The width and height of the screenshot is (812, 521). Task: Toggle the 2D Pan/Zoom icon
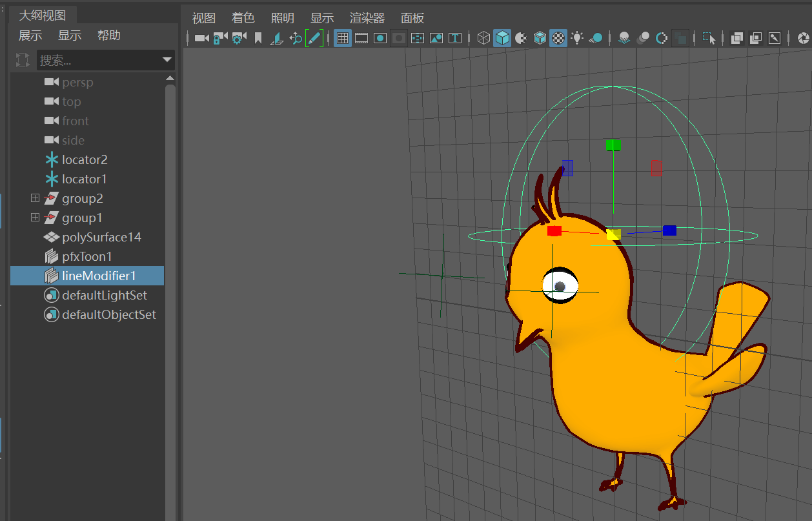click(296, 38)
